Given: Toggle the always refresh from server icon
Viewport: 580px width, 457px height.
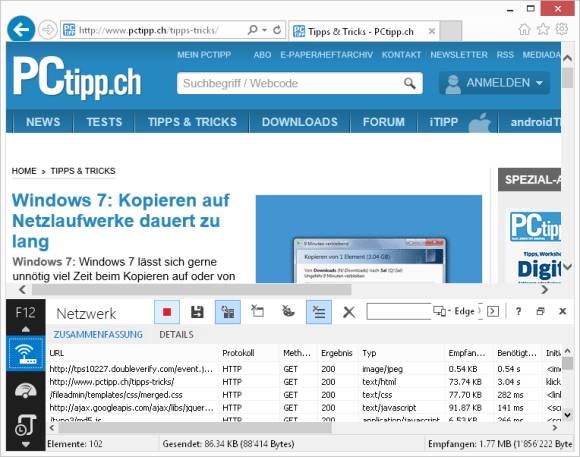Looking at the screenshot, I should click(x=228, y=312).
